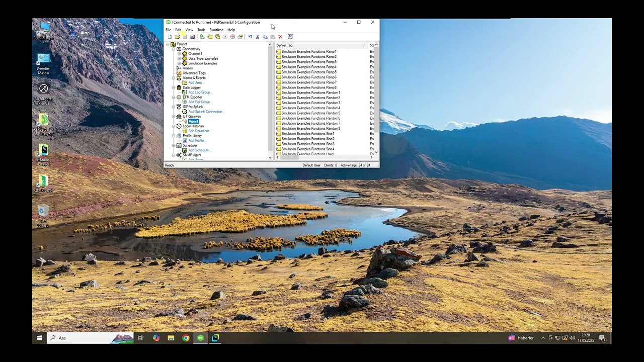Click the Open Project toolbar icon
This screenshot has width=644, height=362.
[177, 37]
